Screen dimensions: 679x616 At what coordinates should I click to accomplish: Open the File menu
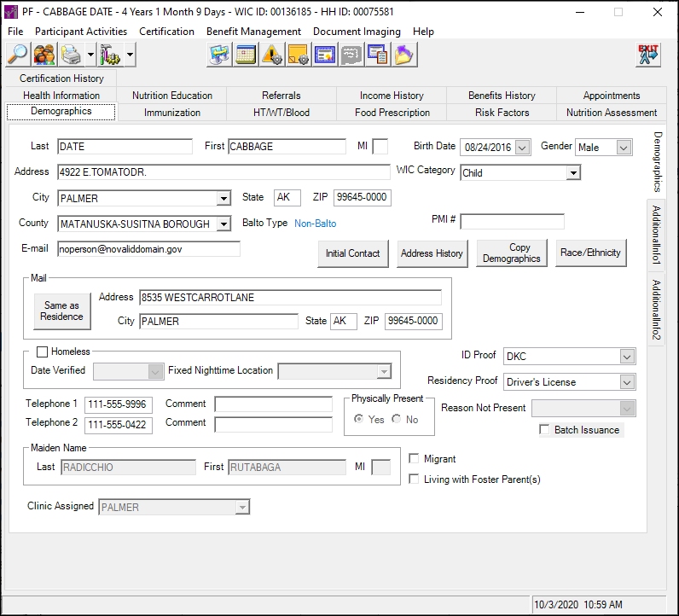(15, 32)
